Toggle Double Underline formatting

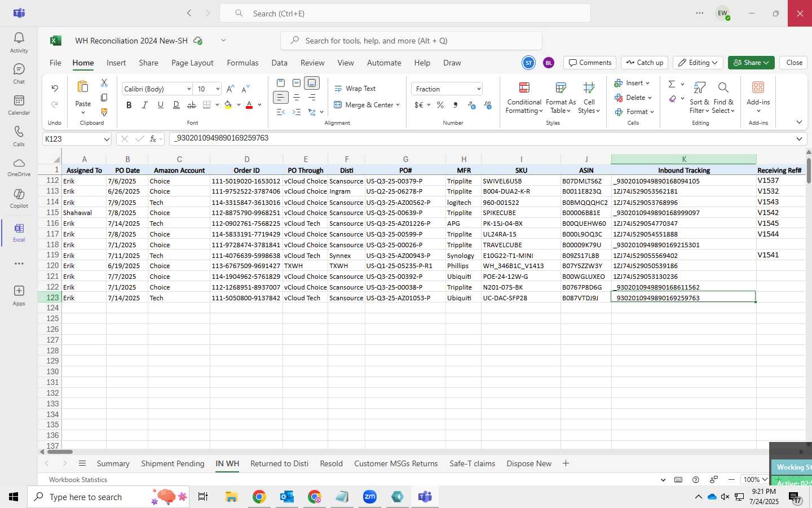176,105
